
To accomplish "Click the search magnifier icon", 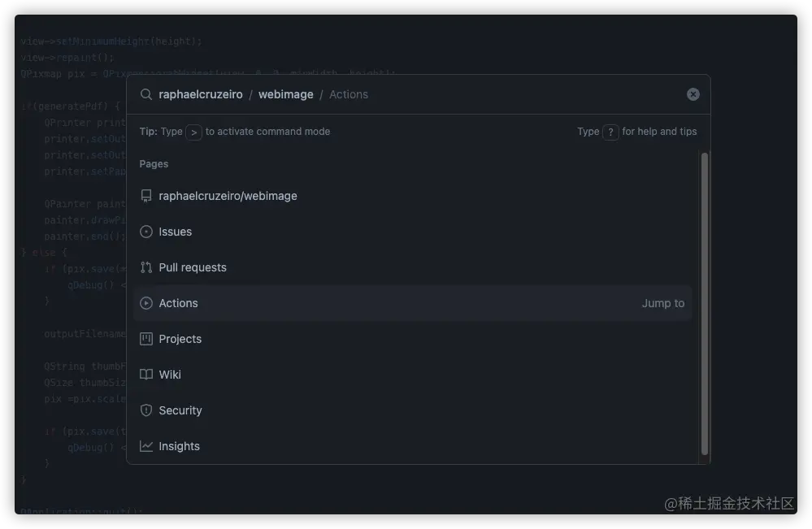I will coord(146,94).
